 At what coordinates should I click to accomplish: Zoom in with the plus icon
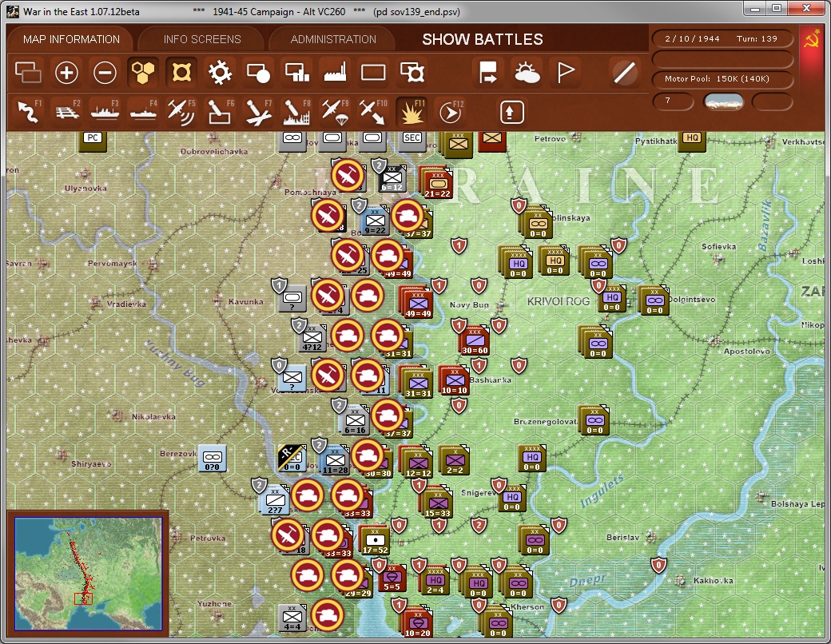click(x=67, y=73)
